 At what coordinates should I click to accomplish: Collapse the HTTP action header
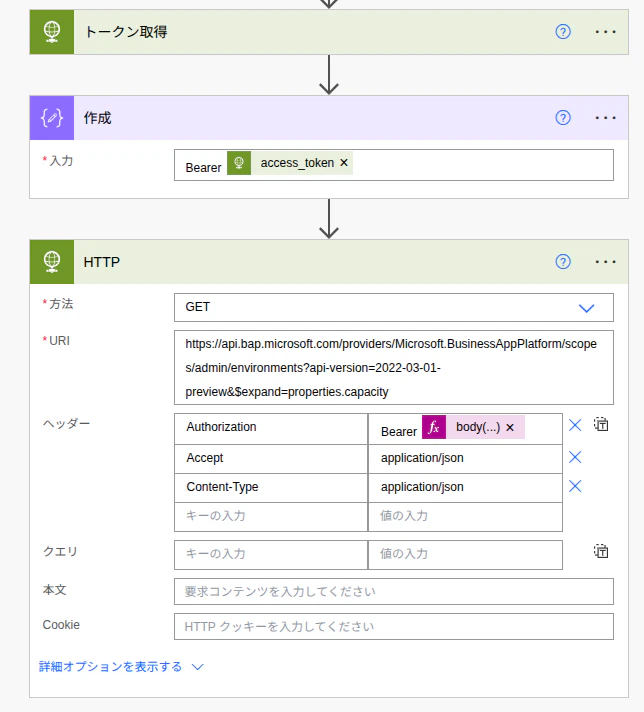(329, 262)
